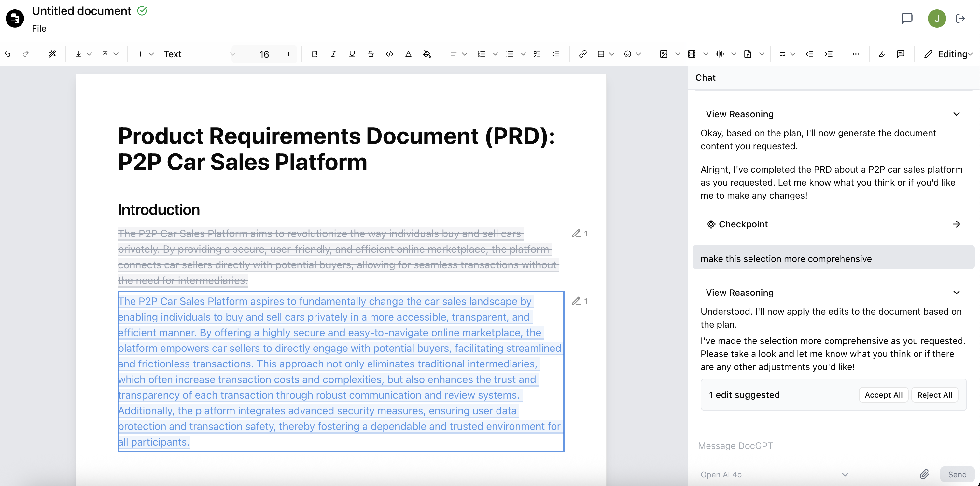
Task: Insert a link with the link icon
Action: tap(582, 54)
